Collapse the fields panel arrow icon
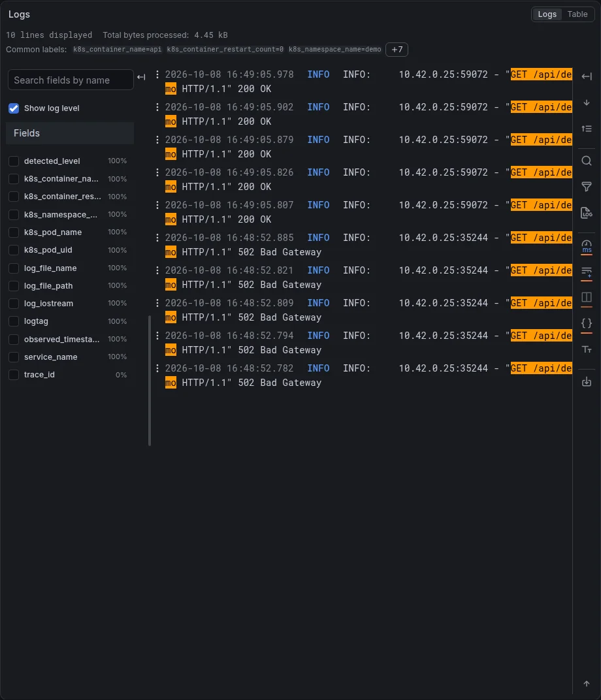This screenshot has width=601, height=700. click(141, 77)
